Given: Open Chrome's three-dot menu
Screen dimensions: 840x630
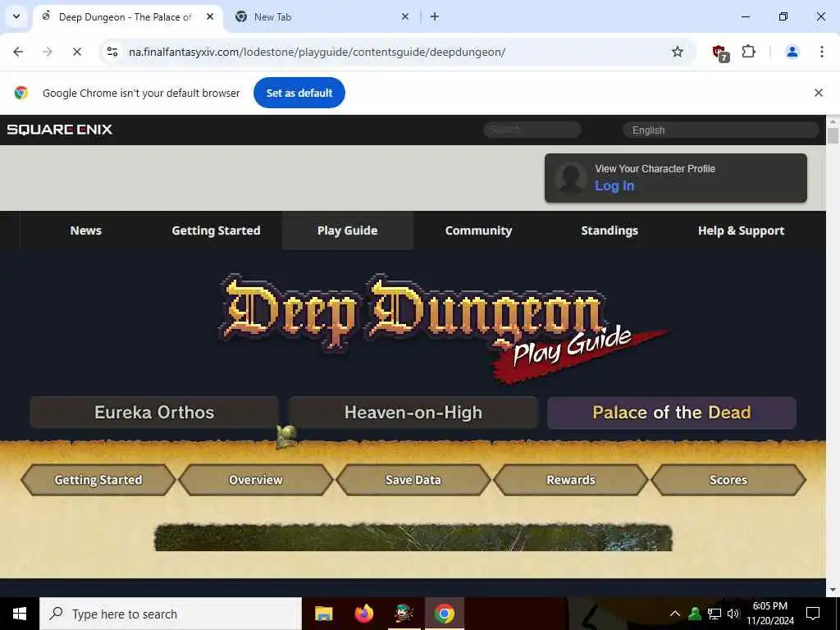Looking at the screenshot, I should [821, 52].
